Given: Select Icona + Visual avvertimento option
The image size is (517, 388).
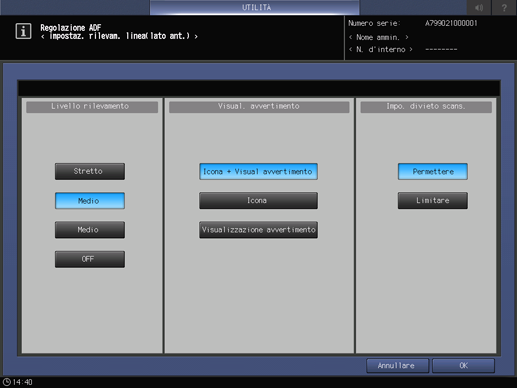Looking at the screenshot, I should [258, 171].
